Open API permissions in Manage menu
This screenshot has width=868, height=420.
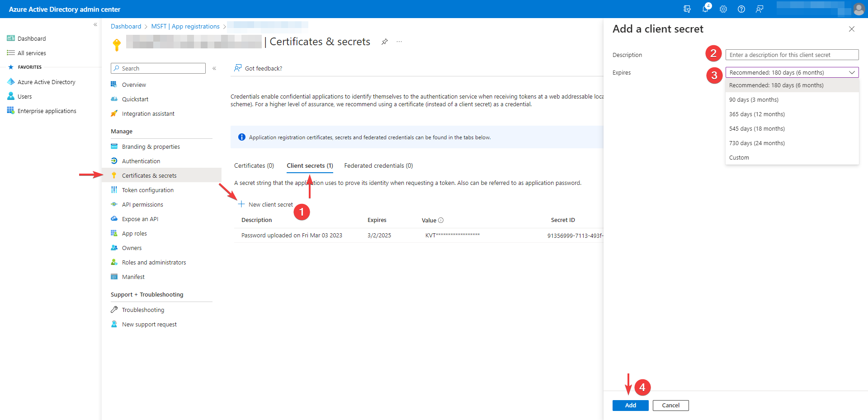142,205
